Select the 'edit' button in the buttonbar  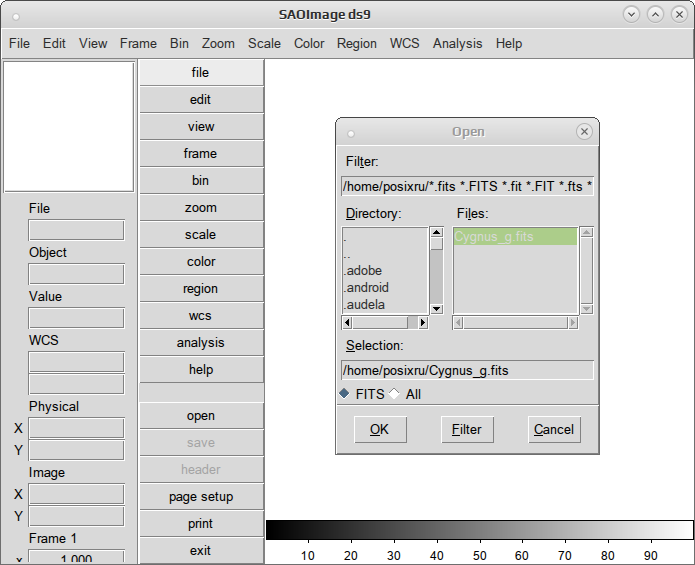pyautogui.click(x=202, y=100)
